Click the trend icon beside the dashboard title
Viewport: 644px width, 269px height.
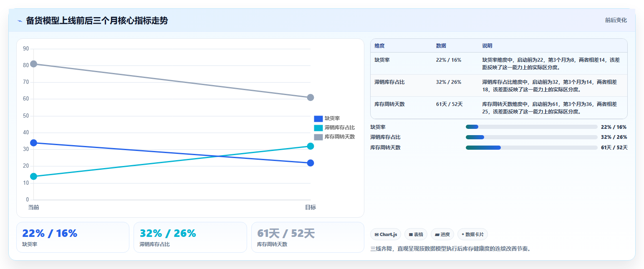[x=20, y=21]
